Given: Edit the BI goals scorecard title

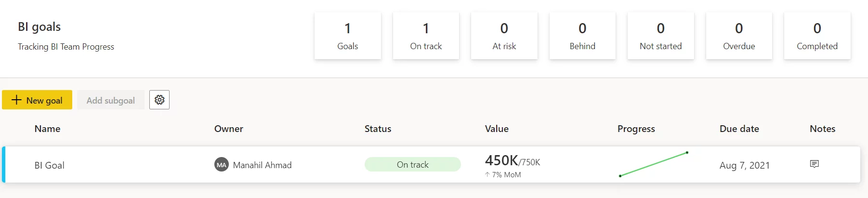Looking at the screenshot, I should (39, 26).
